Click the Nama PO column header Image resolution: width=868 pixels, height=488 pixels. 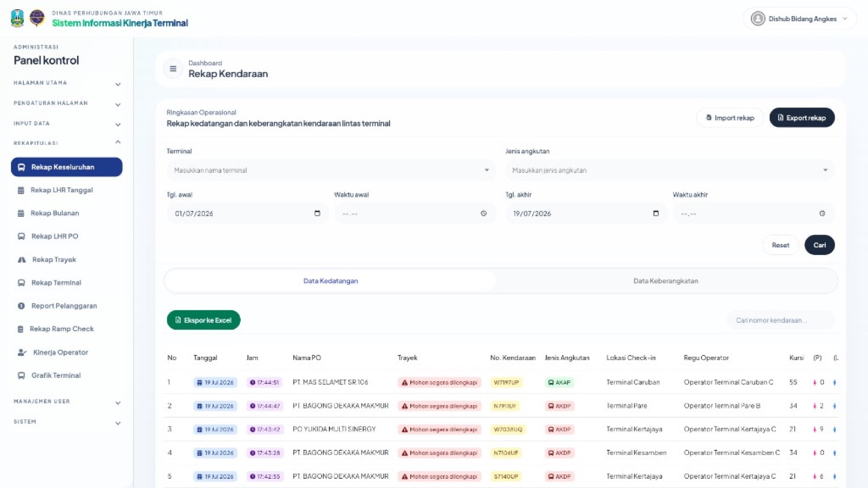point(307,358)
